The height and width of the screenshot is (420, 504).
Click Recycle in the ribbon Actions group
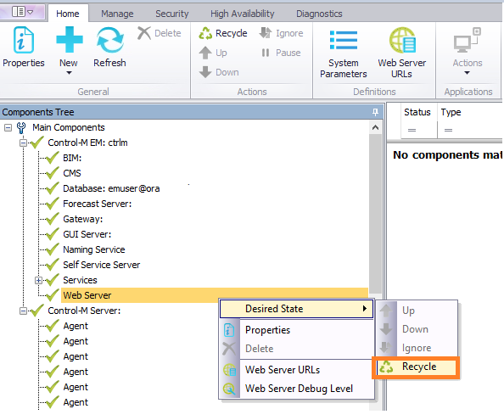click(x=223, y=33)
